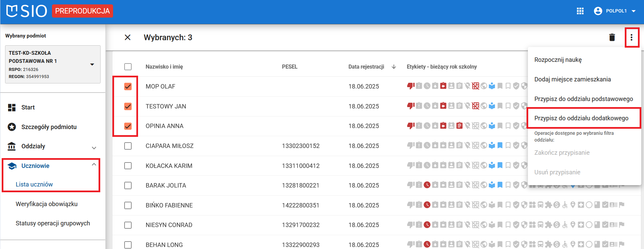Viewport: 644px width, 249px height.
Task: Go to Statusy operacji grupowych
Action: [53, 223]
